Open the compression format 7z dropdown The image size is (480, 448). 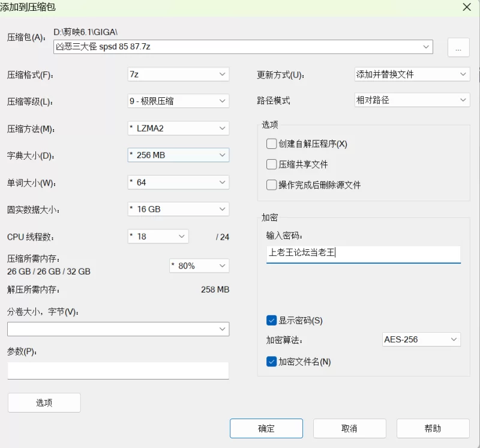(x=178, y=74)
